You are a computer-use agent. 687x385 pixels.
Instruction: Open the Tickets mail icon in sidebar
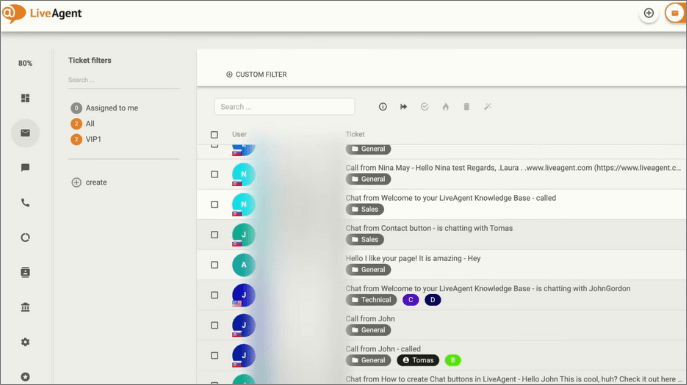(25, 133)
